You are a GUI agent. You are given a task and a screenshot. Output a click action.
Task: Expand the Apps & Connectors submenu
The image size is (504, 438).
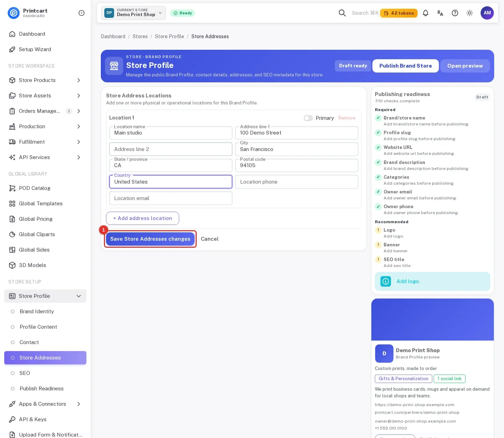(x=79, y=404)
